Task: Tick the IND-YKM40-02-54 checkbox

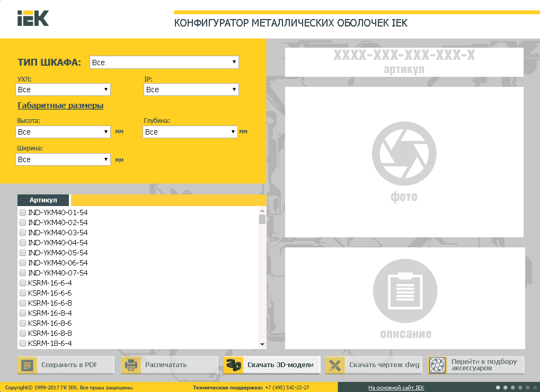Action: 23,222
